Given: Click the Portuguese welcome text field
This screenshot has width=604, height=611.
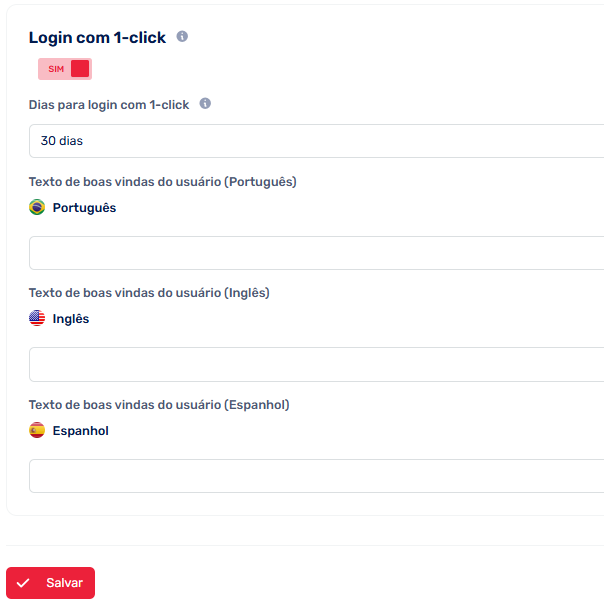Looking at the screenshot, I should coord(316,253).
